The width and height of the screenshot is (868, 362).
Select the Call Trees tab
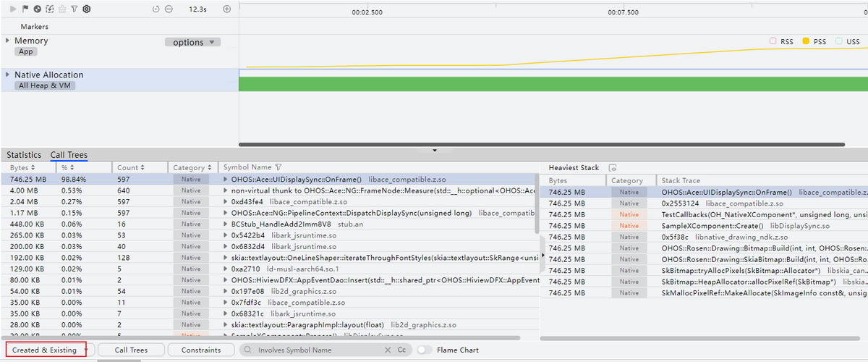69,155
